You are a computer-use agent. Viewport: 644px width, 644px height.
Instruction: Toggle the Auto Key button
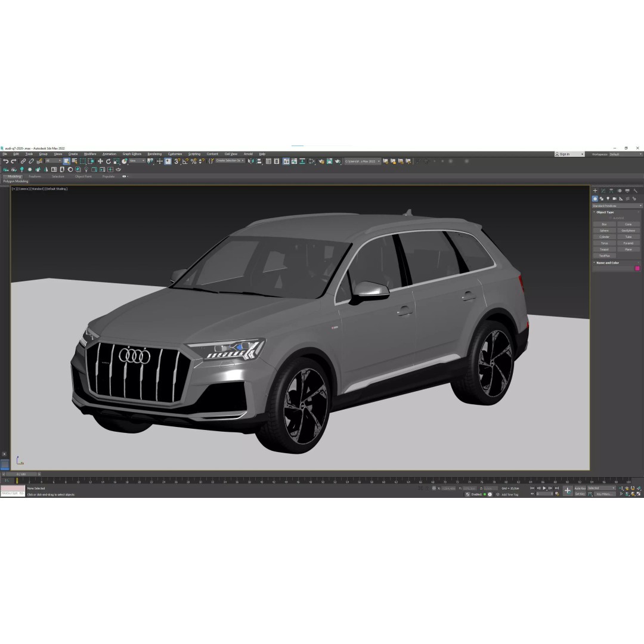pyautogui.click(x=580, y=488)
